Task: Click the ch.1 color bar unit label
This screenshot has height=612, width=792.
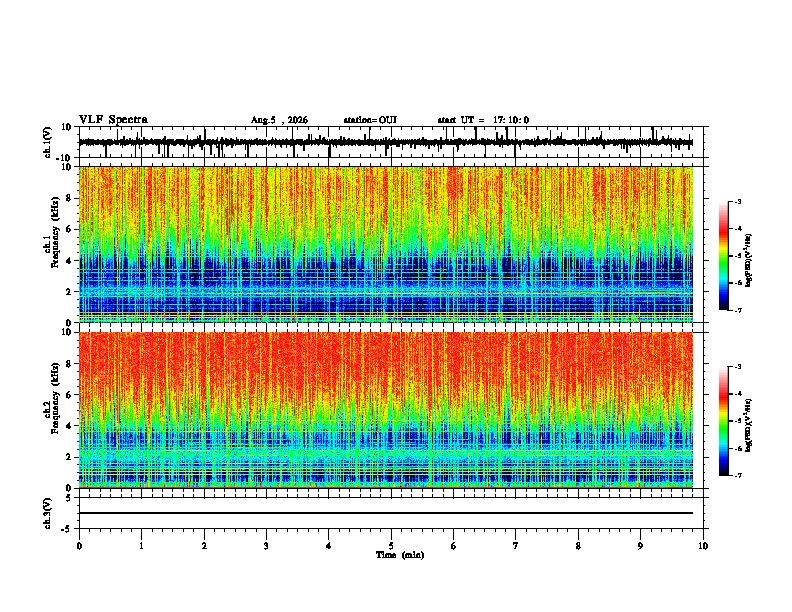Action: (749, 261)
